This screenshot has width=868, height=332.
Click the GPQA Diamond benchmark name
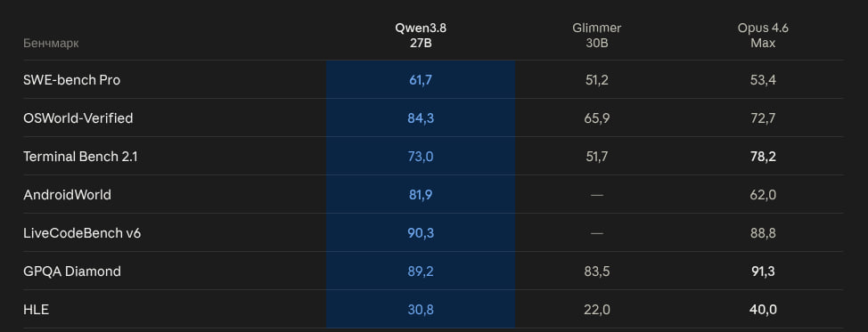click(x=72, y=271)
